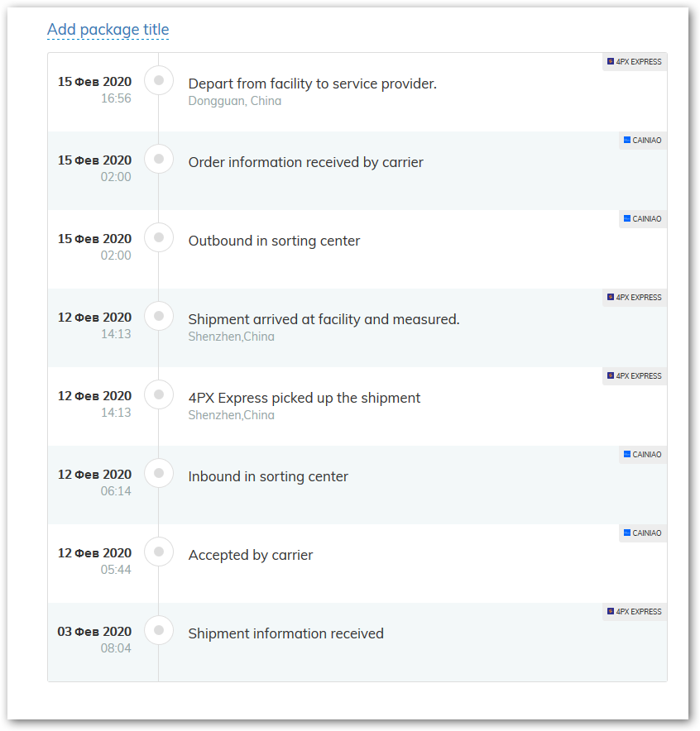Click the Dongguan, China location text
Viewport: 700px width, 731px height.
(235, 101)
